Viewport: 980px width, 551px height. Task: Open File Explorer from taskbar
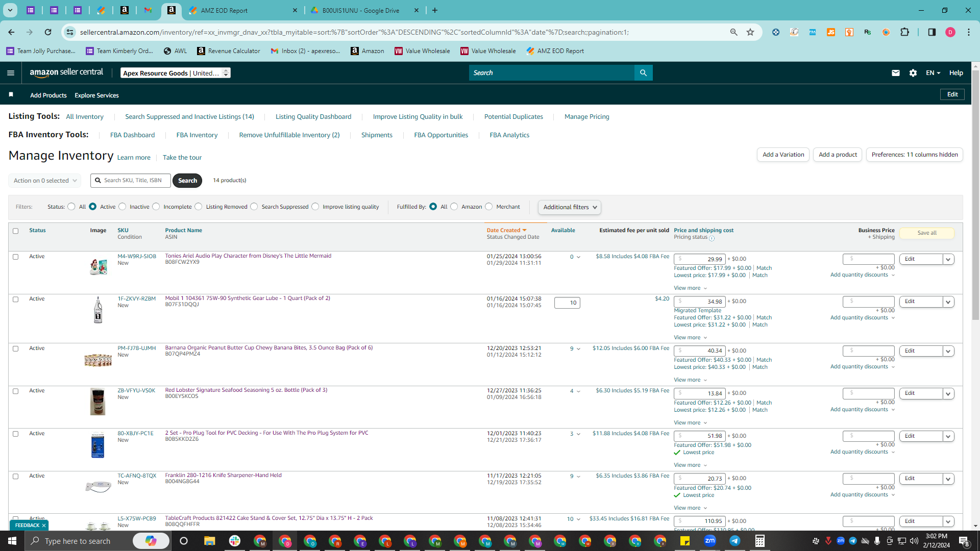(209, 541)
